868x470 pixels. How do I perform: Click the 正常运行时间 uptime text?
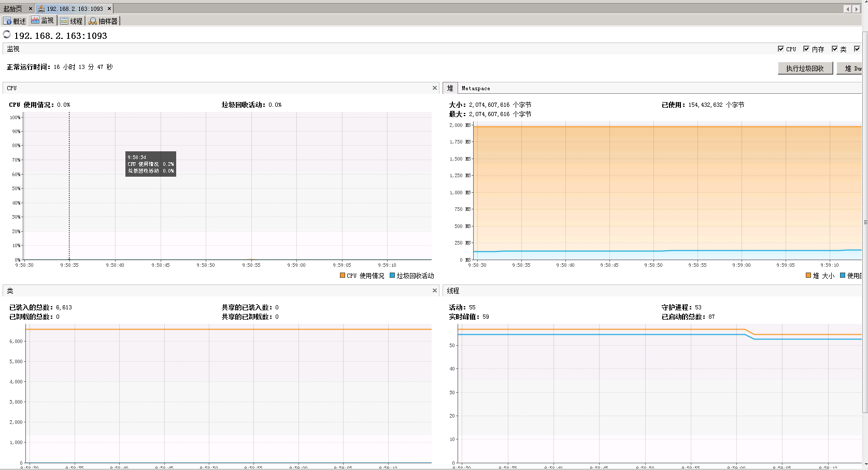[x=60, y=67]
